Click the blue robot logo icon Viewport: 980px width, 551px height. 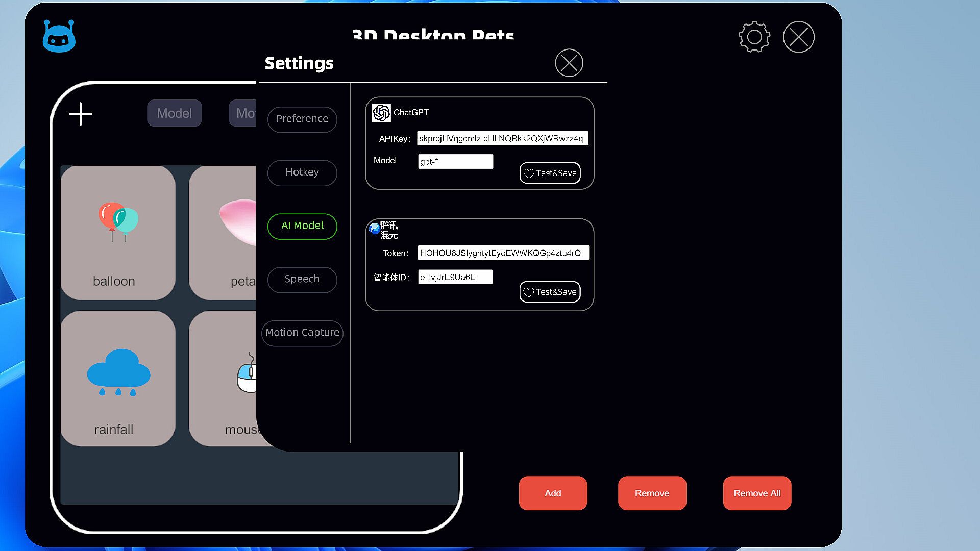tap(59, 37)
